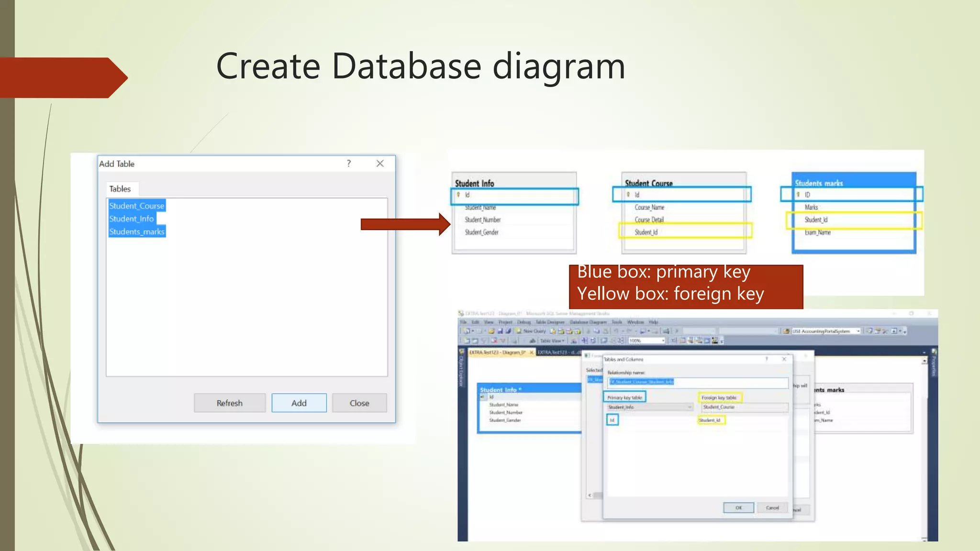Open the Table Designer menu
This screenshot has height=551, width=980.
point(550,322)
